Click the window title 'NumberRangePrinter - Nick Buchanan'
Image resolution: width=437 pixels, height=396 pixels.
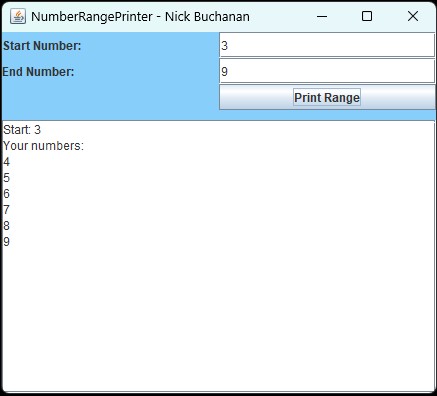click(x=140, y=16)
